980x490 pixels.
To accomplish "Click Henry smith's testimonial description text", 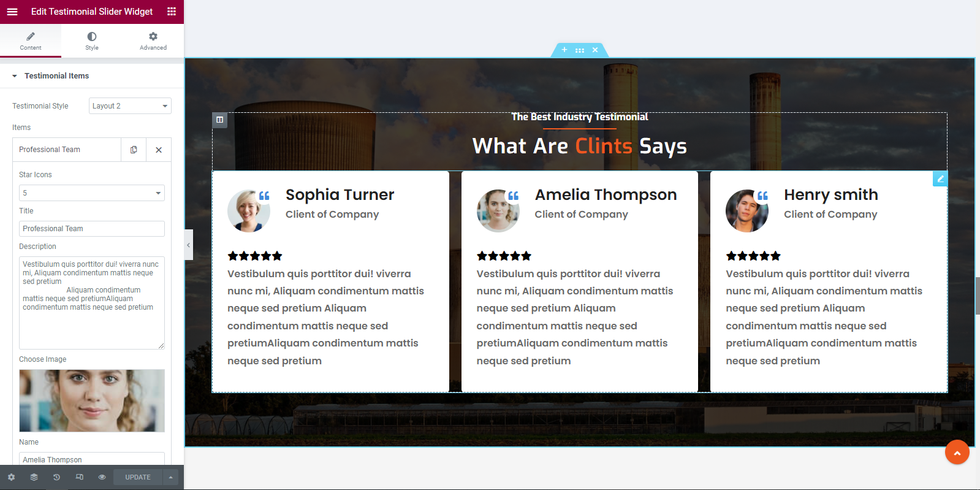I will [x=824, y=317].
